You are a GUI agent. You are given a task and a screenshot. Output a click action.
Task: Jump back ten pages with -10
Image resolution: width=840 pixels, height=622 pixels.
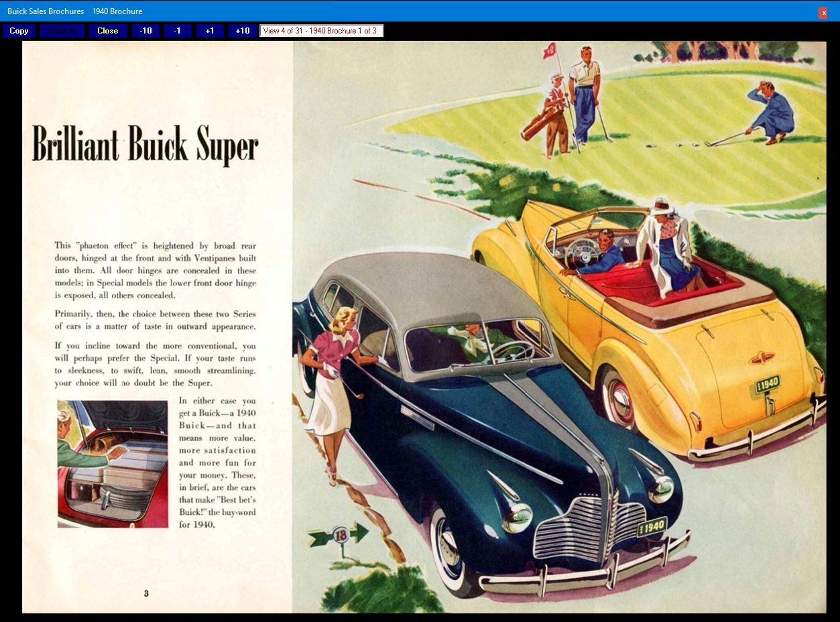click(x=145, y=31)
